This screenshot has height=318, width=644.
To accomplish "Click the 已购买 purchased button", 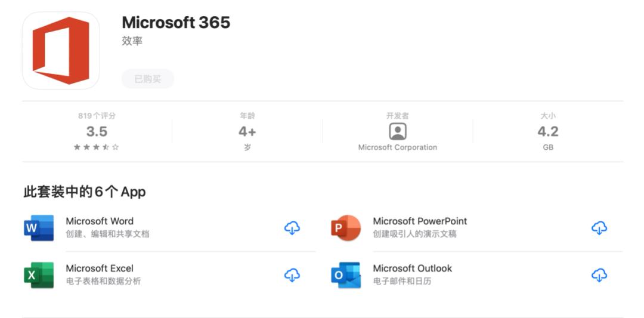I will (148, 79).
